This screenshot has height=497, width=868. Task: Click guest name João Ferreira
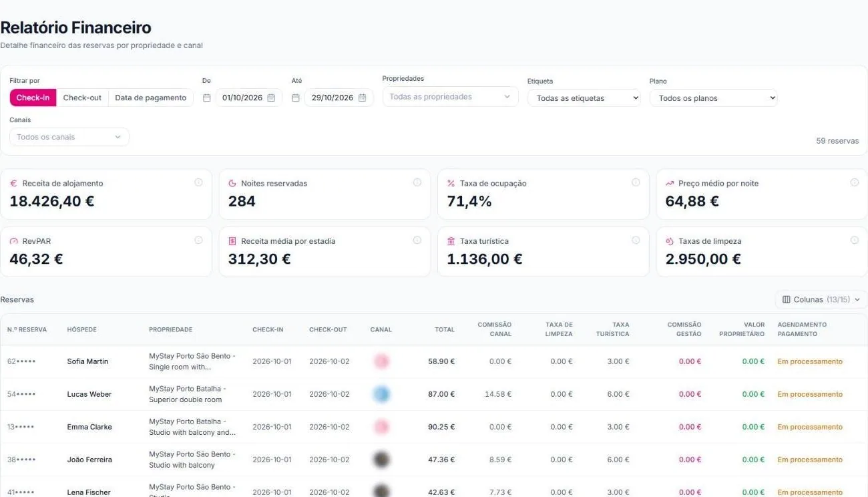tap(89, 460)
